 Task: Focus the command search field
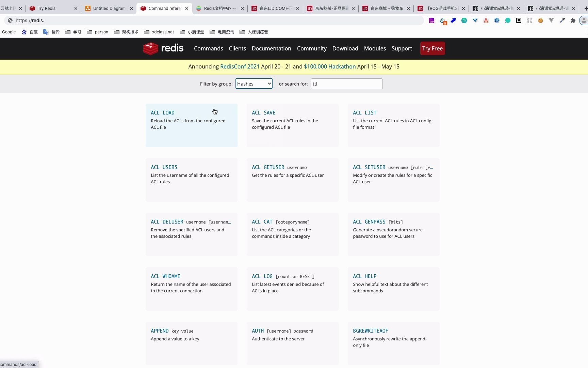coord(346,84)
